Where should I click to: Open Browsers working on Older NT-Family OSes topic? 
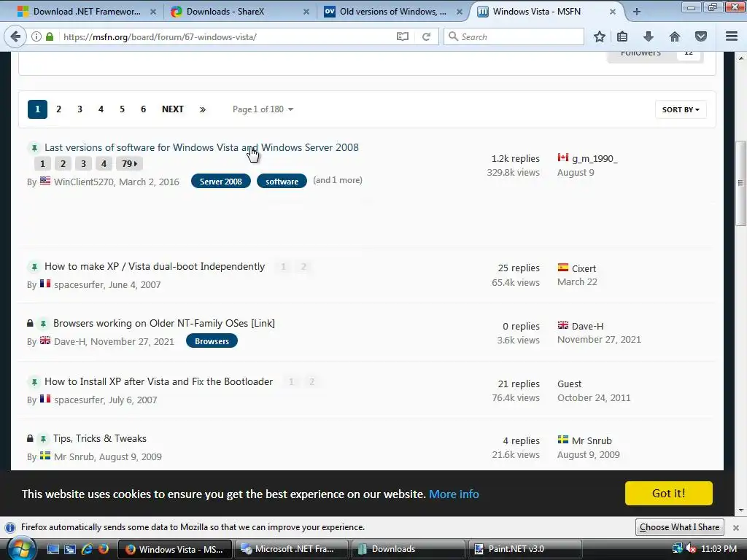coord(164,323)
